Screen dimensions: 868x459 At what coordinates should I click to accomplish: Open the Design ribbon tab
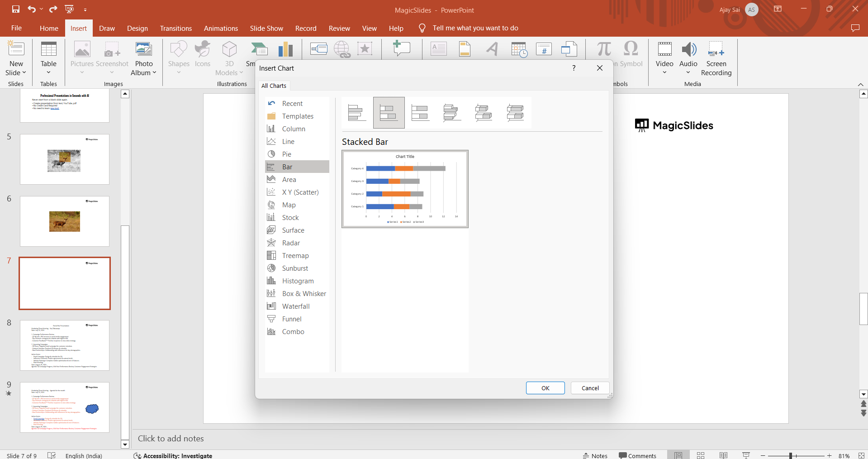click(x=137, y=28)
